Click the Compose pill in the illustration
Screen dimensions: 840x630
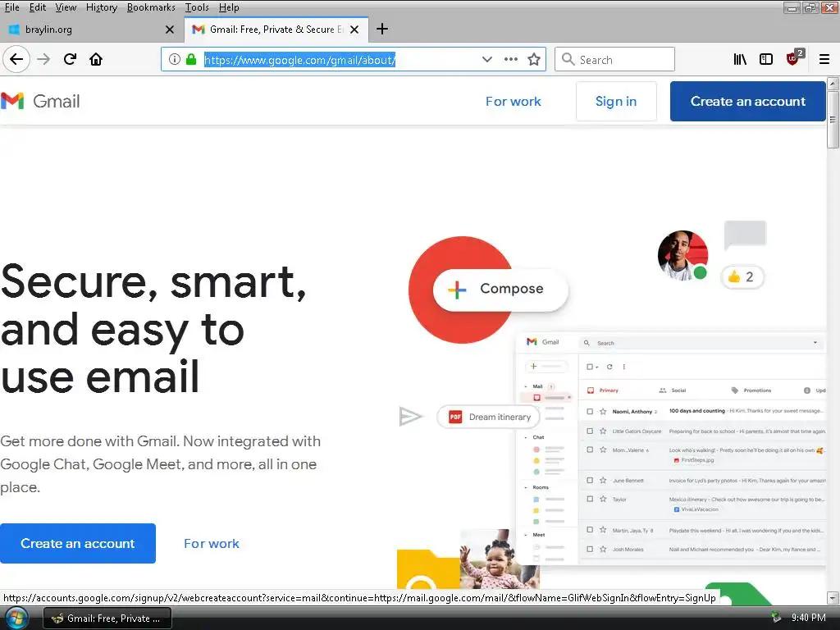click(x=500, y=290)
